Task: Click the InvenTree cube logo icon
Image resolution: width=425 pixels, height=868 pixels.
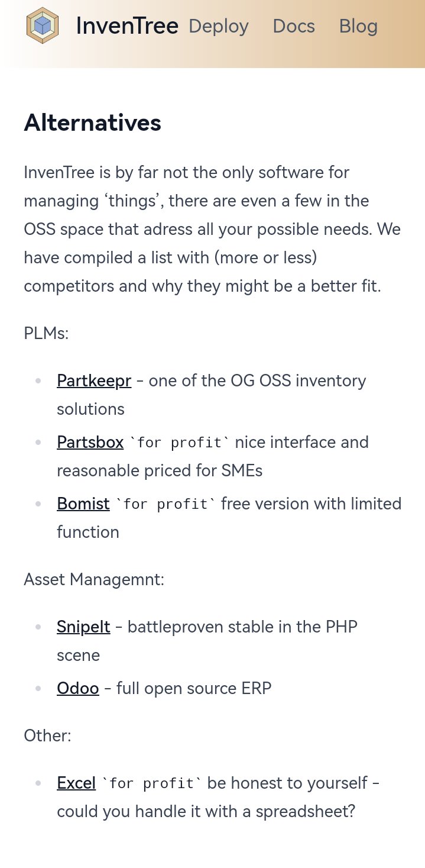Action: pyautogui.click(x=43, y=25)
